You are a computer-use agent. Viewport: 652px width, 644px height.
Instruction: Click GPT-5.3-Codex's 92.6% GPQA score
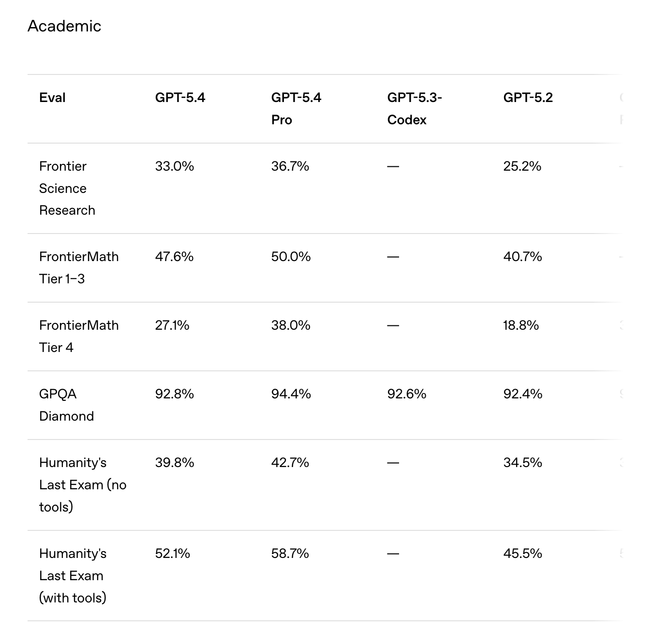pos(407,394)
